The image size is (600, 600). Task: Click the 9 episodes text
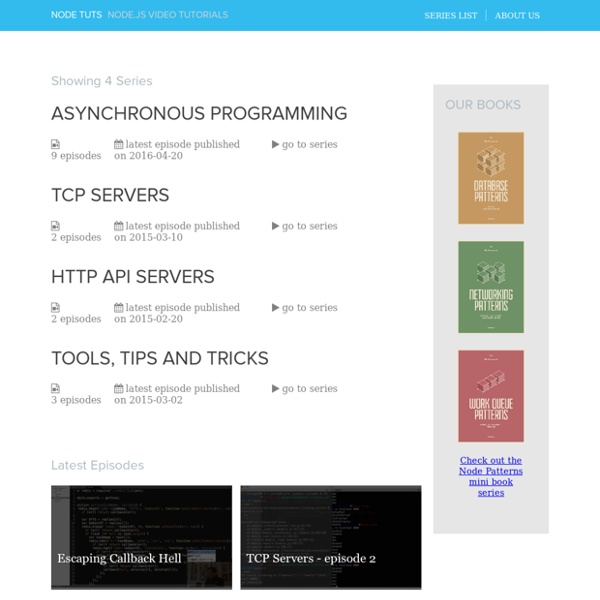pyautogui.click(x=76, y=156)
